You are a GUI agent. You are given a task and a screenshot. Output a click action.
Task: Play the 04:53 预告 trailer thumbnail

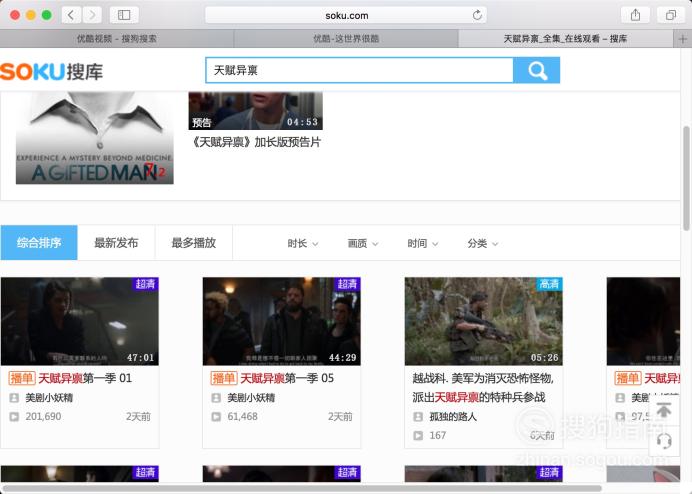(256, 111)
